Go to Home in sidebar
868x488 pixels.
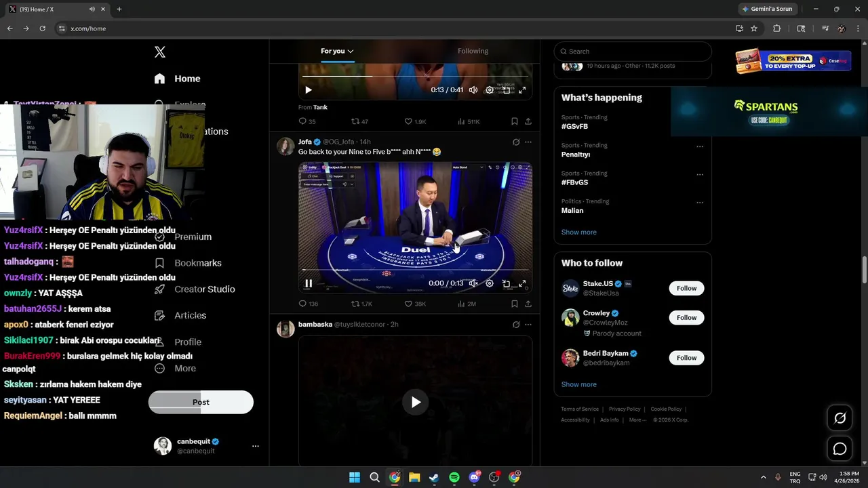[x=177, y=79]
